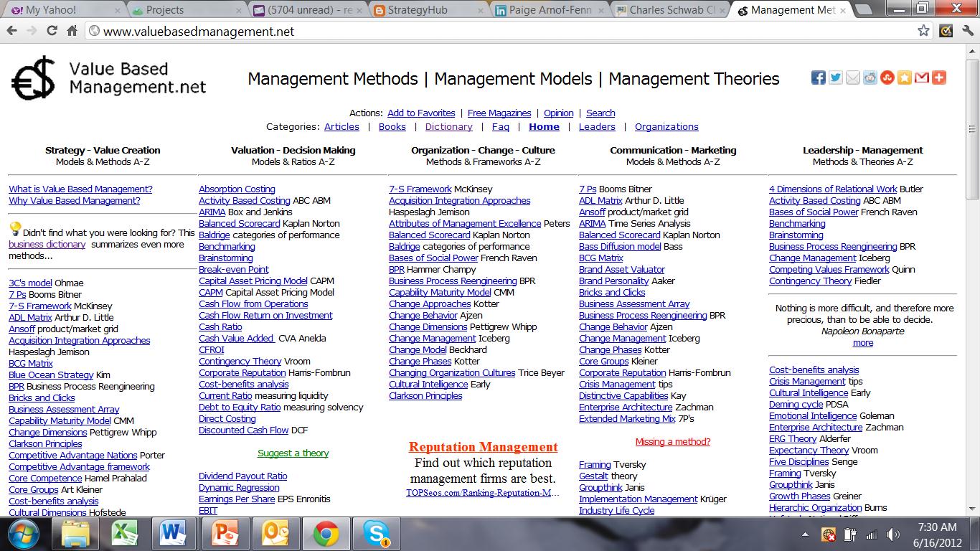
Task: Email this page using the envelope icon
Action: click(x=853, y=77)
